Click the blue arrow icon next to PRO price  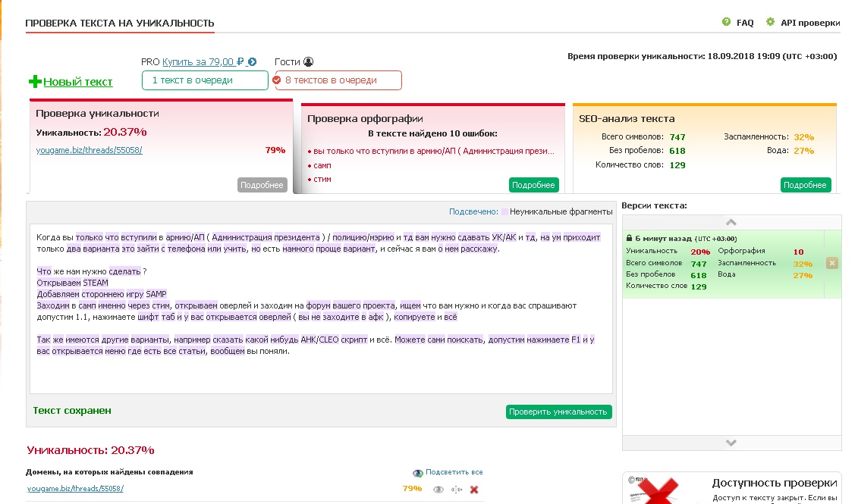pos(253,62)
